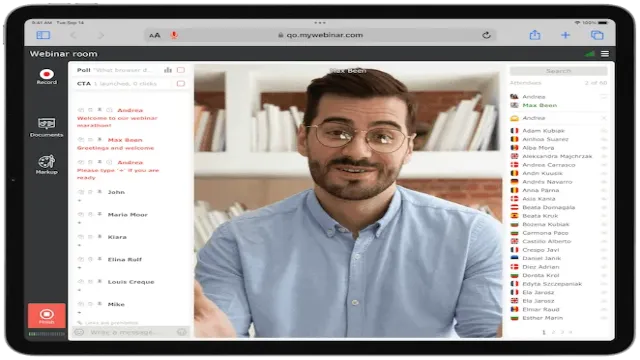Click the Write a message field
Screen dimensions: 640x360
(x=131, y=332)
